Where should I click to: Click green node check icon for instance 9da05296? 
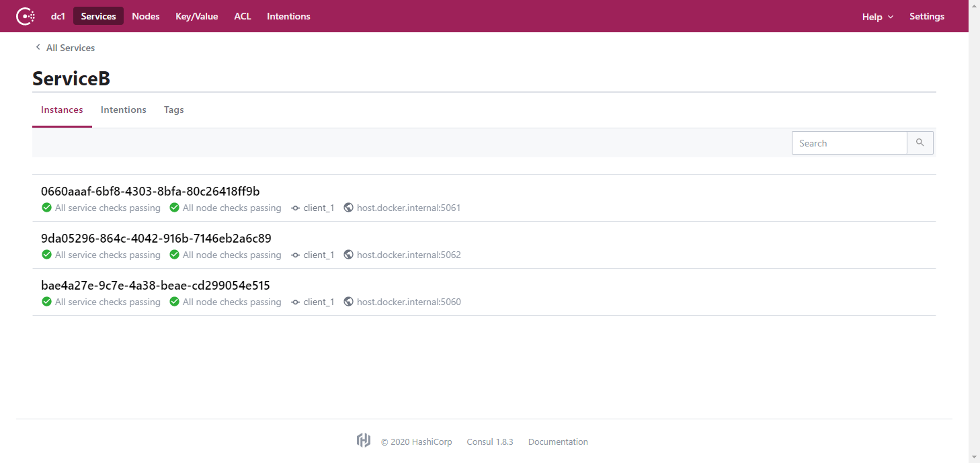pos(174,255)
